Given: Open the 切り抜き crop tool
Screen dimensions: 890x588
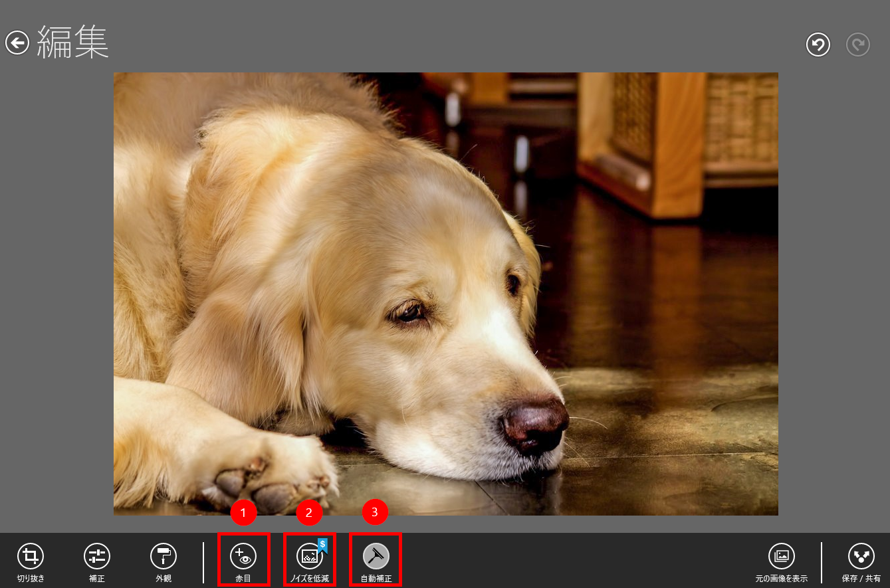Looking at the screenshot, I should [x=31, y=562].
